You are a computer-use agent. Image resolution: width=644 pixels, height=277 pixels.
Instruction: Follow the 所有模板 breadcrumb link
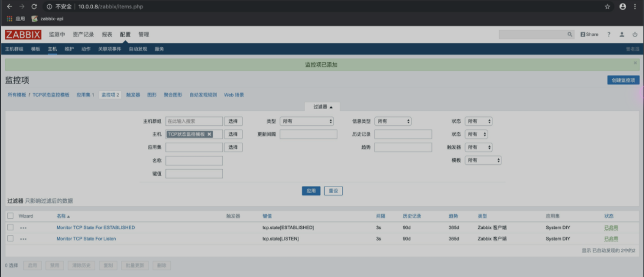pyautogui.click(x=17, y=95)
